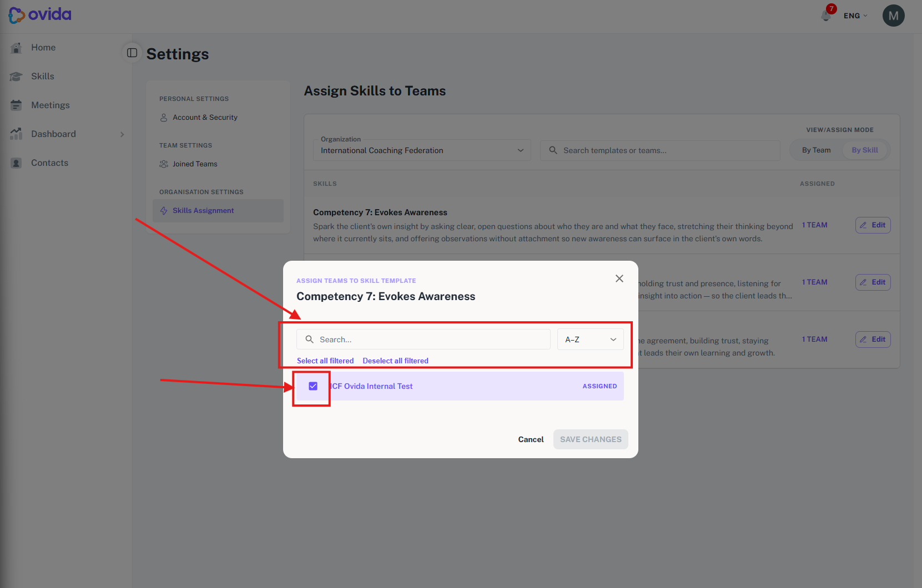Click the magnifier icon in dialog search
The width and height of the screenshot is (922, 588).
[x=310, y=339]
